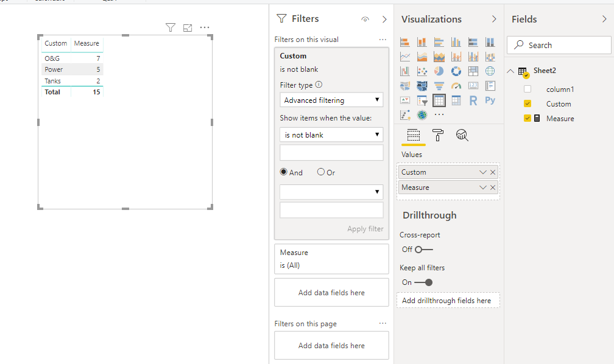Select the stacked bar chart visualization
Viewport: 614px width, 364px height.
point(405,42)
